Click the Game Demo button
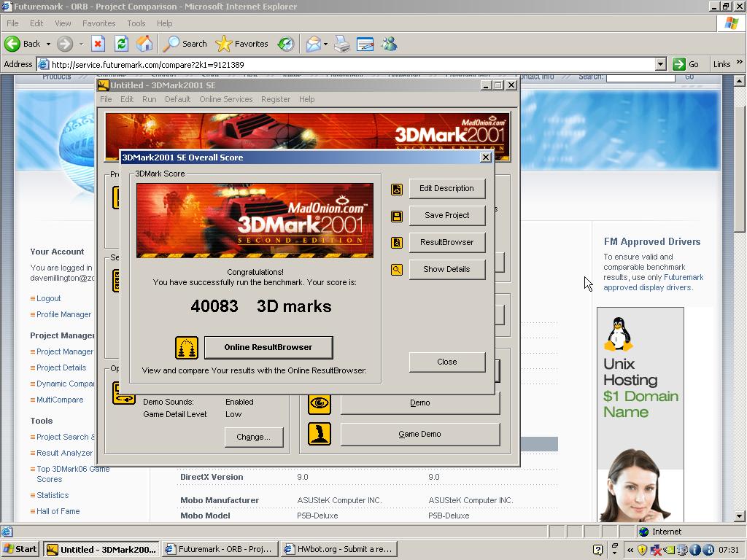Viewport: 747px width, 560px height. (x=419, y=435)
